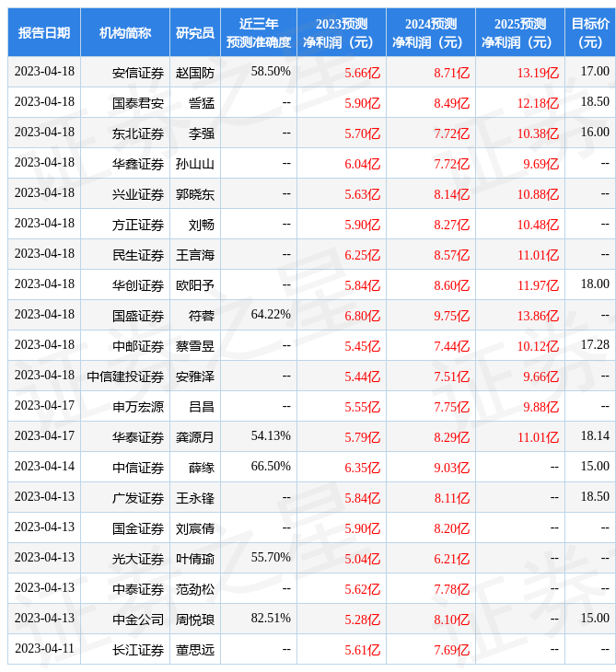Sort by 近三年预测准确度 column header
This screenshot has width=616, height=672.
259,33
